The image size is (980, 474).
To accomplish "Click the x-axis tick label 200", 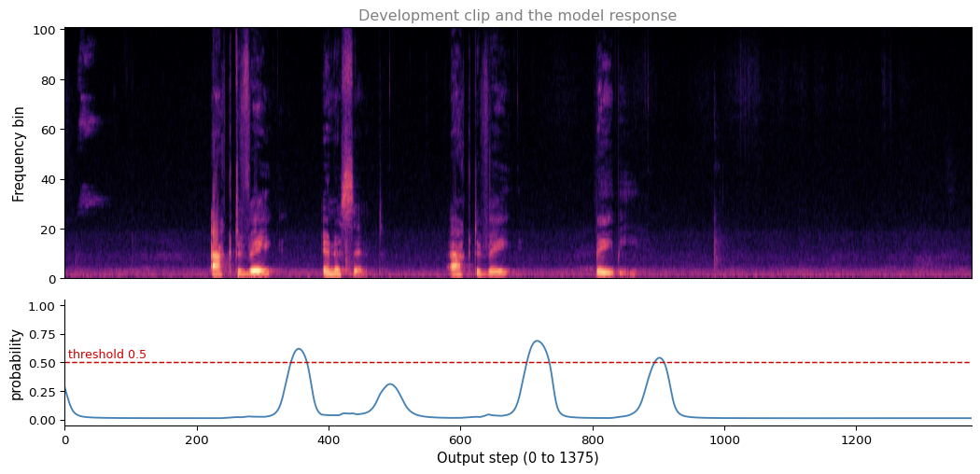I will (197, 439).
